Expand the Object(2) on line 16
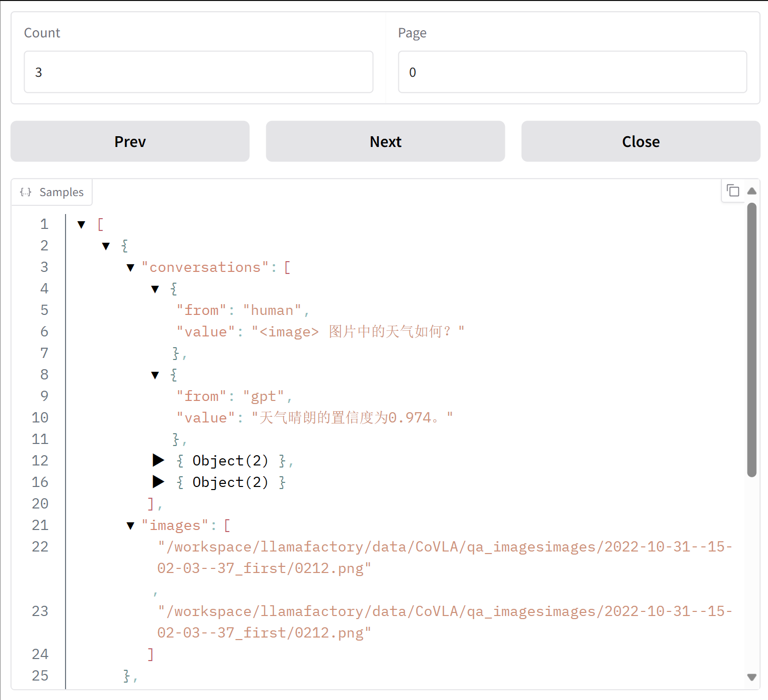 [158, 482]
